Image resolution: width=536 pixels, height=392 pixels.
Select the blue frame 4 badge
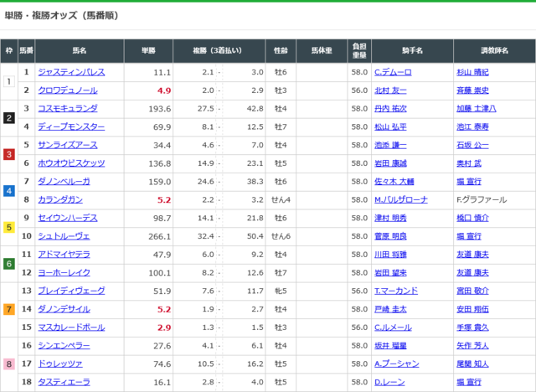tap(9, 191)
